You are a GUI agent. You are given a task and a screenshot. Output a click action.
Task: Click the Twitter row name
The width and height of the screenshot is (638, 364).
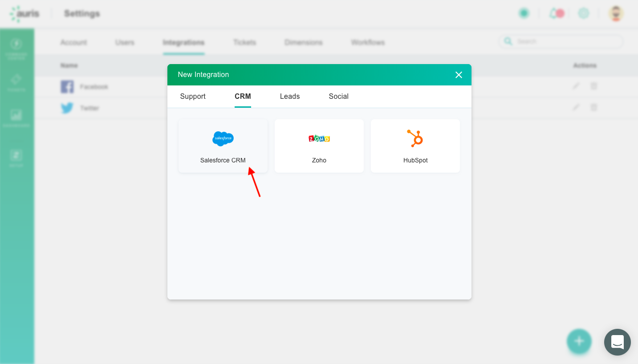tap(89, 108)
